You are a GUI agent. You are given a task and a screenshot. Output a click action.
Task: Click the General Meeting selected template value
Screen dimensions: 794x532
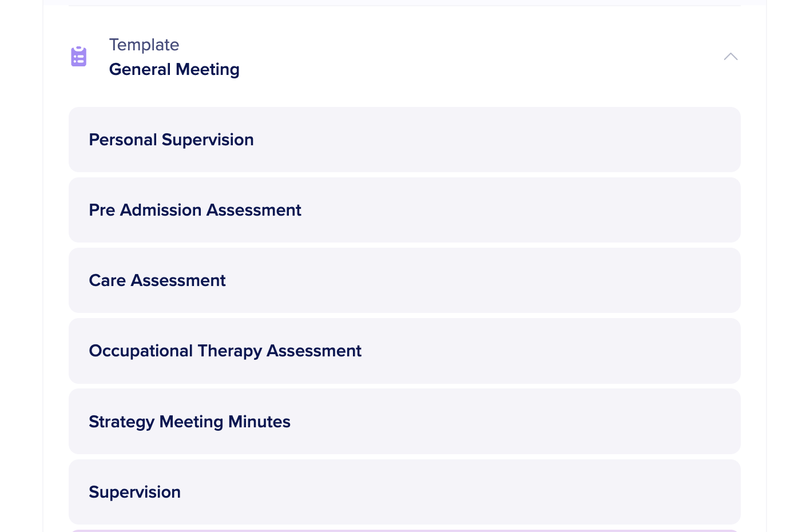tap(174, 69)
